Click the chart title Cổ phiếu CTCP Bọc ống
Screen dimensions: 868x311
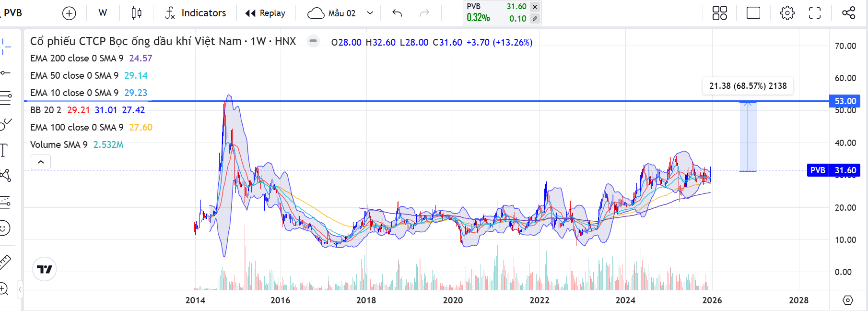coord(163,41)
